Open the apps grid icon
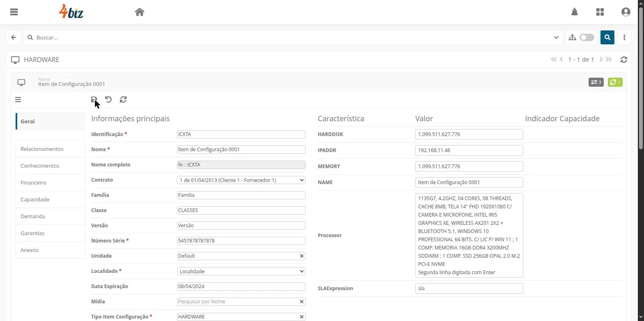Image resolution: width=644 pixels, height=321 pixels. 600,12
